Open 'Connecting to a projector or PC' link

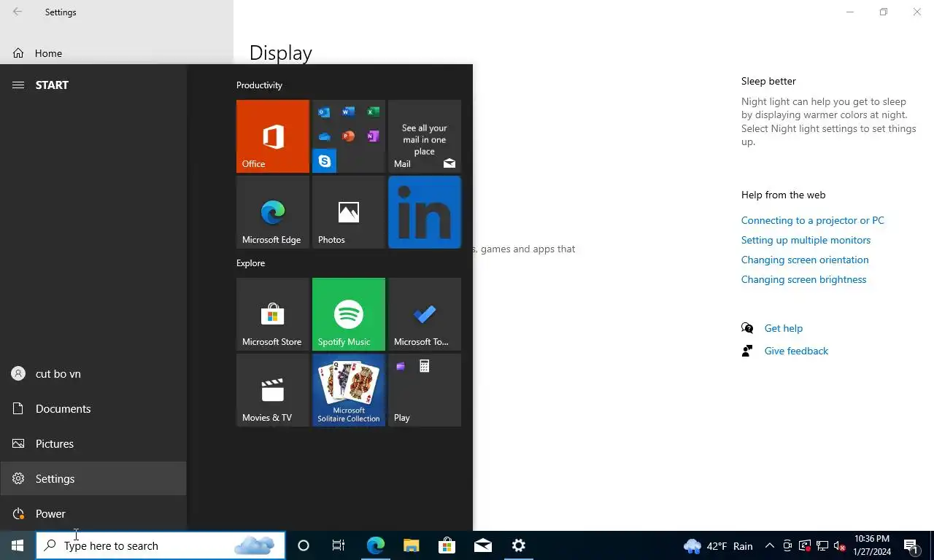pos(812,220)
